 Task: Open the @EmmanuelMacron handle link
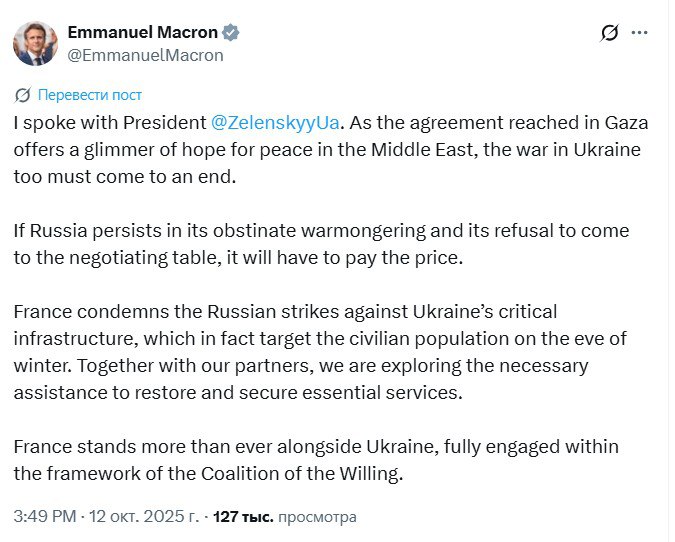[x=144, y=55]
